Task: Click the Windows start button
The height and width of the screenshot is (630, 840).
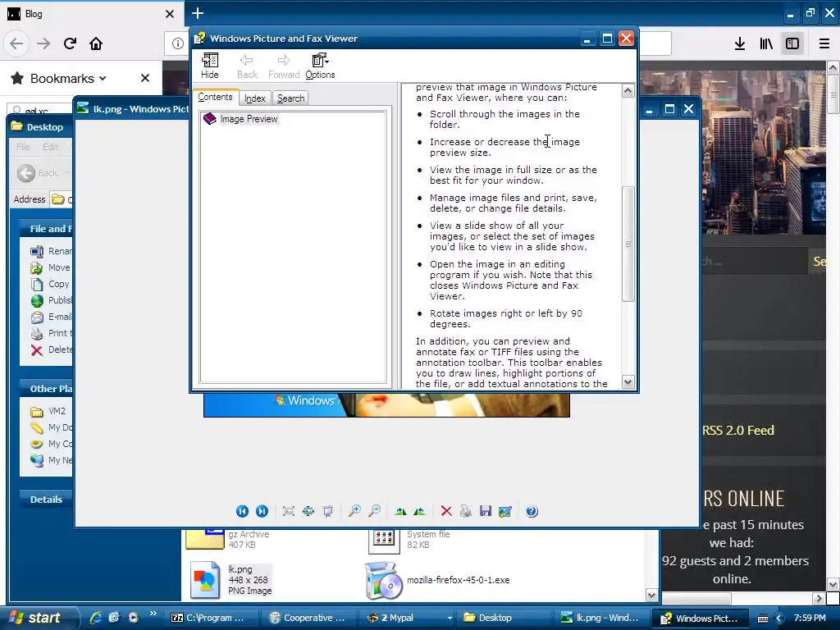Action: point(39,618)
